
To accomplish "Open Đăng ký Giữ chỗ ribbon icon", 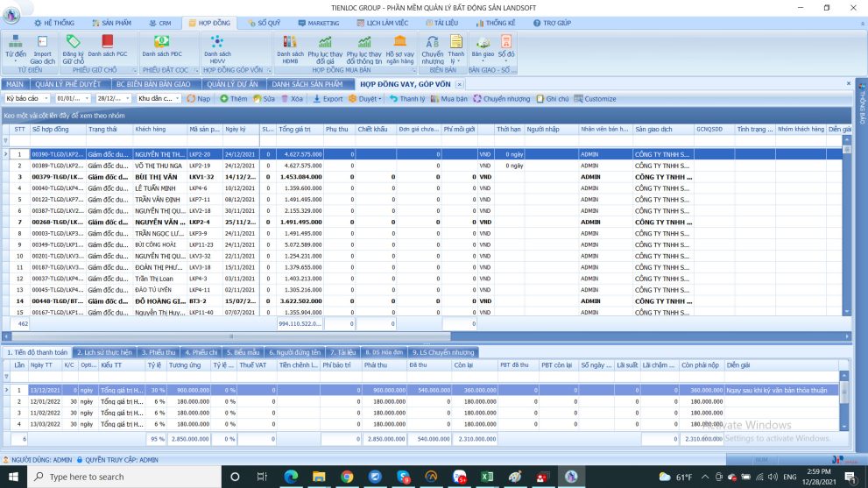I will point(74,42).
